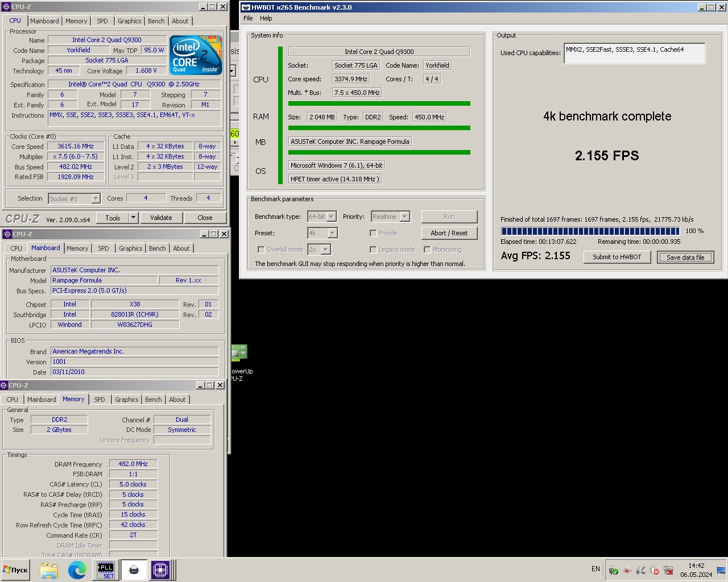Click the Safely Remove Hardware tray icon

coord(613,570)
